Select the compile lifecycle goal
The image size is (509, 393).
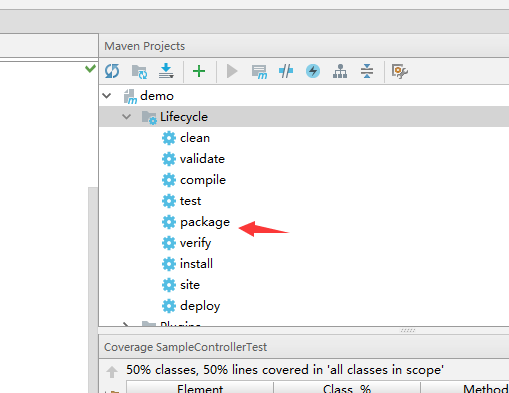[x=203, y=180]
